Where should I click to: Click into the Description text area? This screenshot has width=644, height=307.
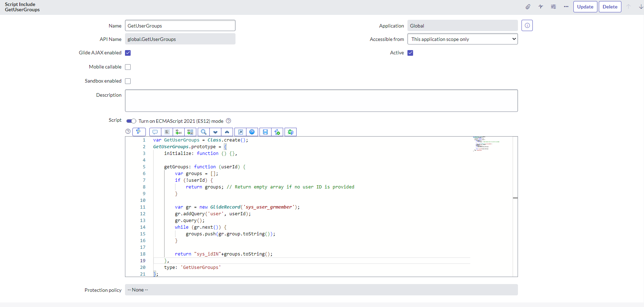(x=321, y=101)
